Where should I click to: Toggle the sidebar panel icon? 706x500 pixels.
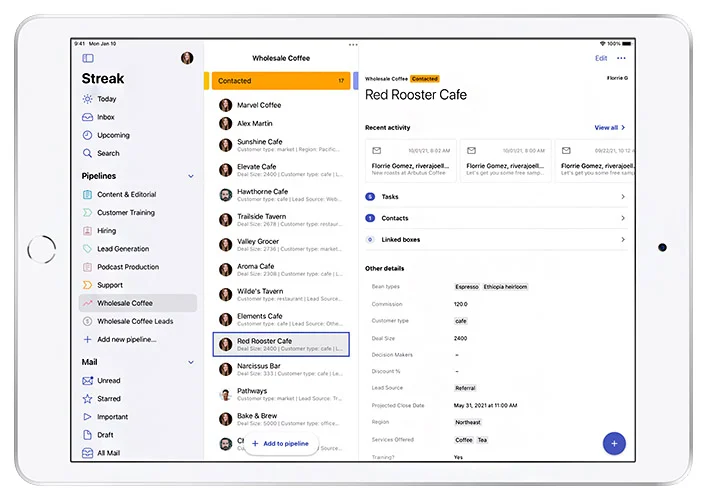(88, 58)
